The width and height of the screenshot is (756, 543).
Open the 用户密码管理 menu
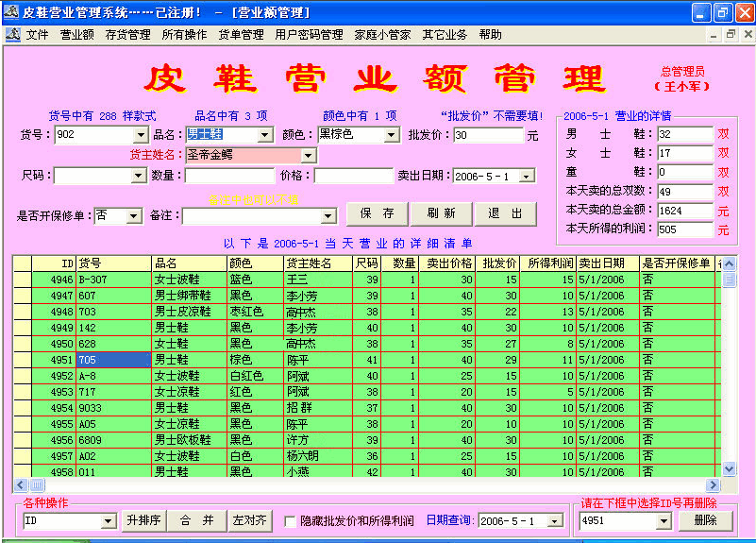coord(309,34)
